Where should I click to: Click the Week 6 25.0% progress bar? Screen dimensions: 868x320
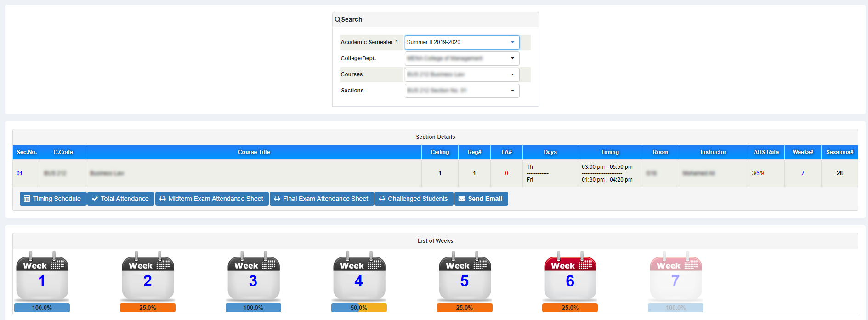point(570,308)
